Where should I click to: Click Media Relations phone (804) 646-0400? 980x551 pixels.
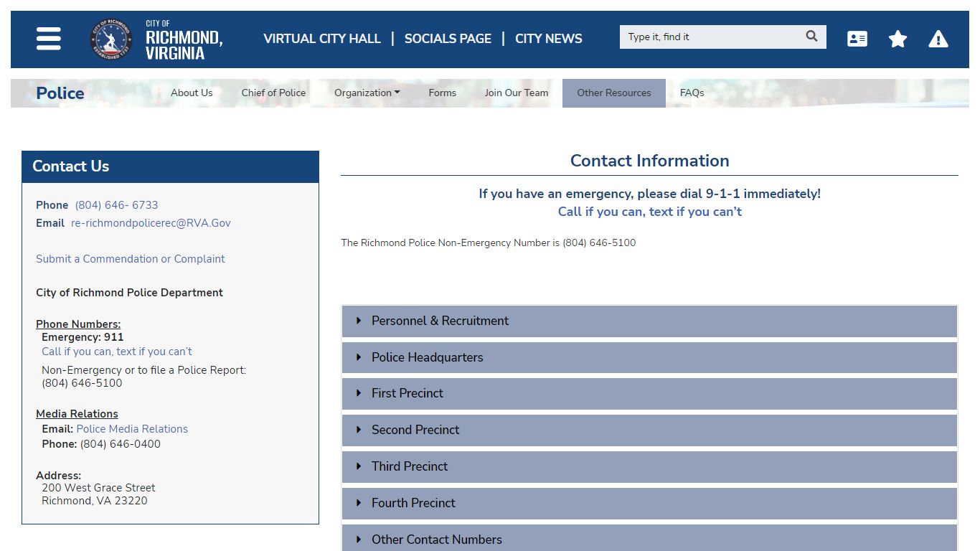(121, 444)
